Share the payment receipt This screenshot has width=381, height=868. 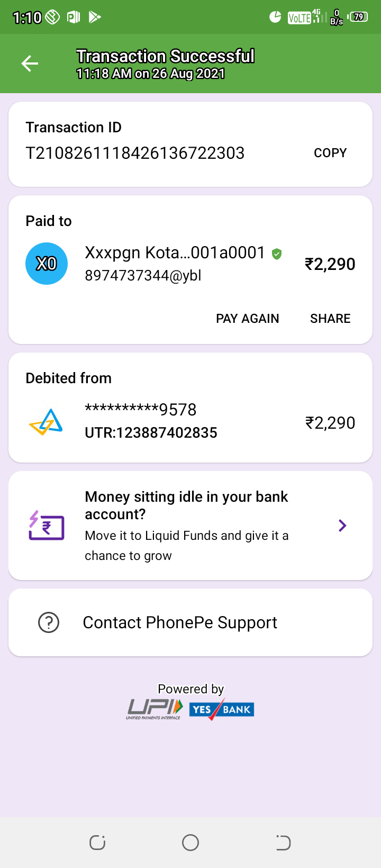coord(330,319)
